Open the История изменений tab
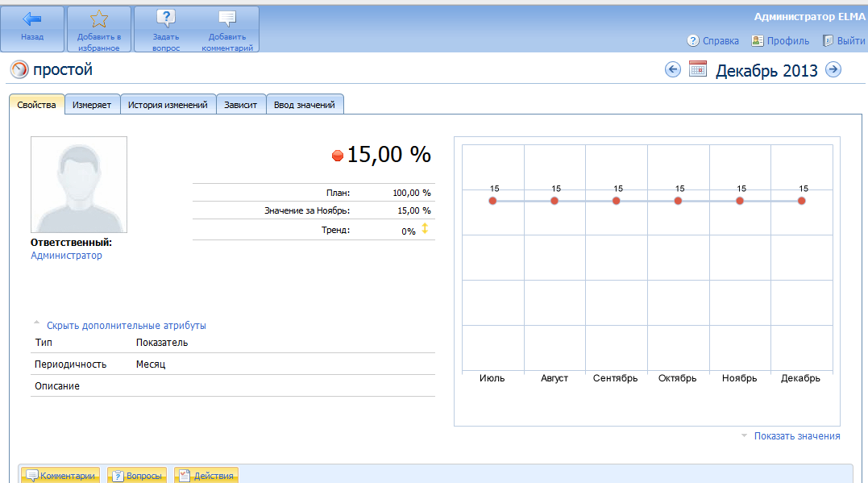 point(168,105)
